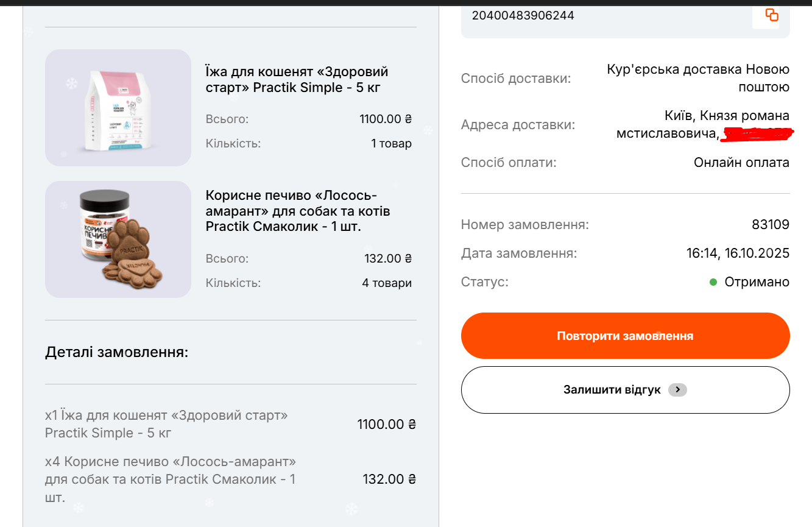Image resolution: width=812 pixels, height=527 pixels.
Task: Click the order number 83109
Action: pos(771,225)
